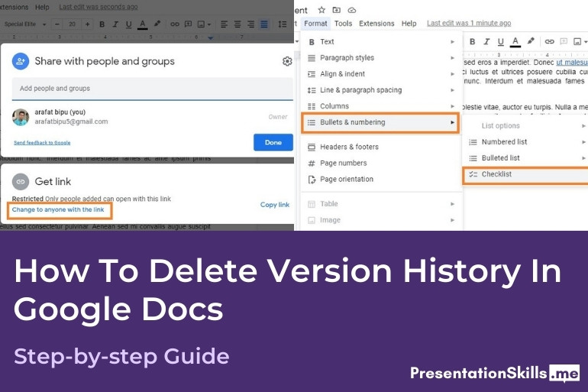Click insert link icon in left window toolbar
588x392 pixels.
(x=174, y=24)
